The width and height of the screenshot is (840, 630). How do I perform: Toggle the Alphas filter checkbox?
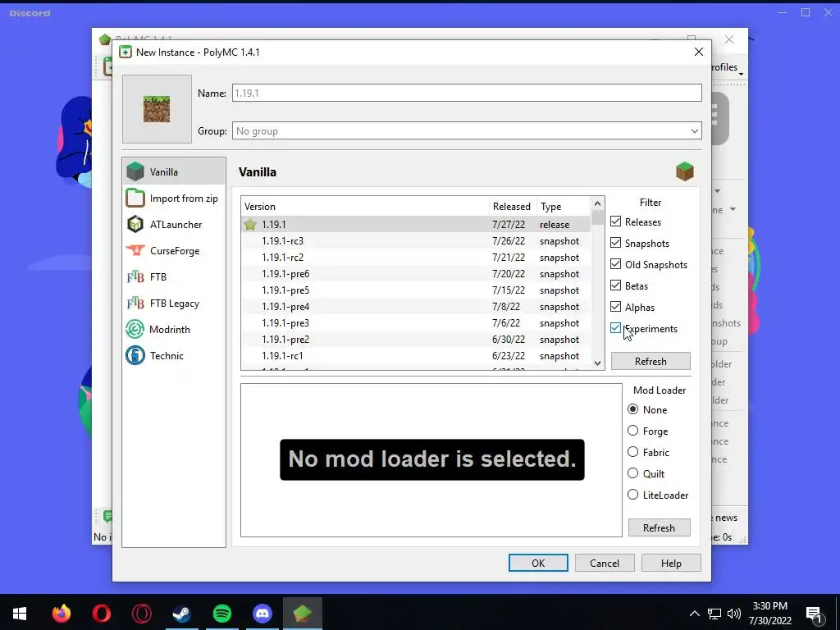point(615,307)
